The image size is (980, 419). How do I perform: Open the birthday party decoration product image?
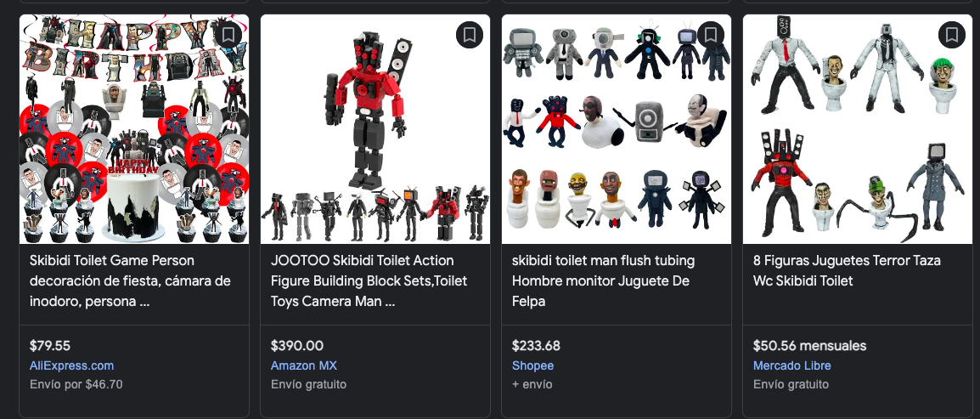[x=134, y=136]
